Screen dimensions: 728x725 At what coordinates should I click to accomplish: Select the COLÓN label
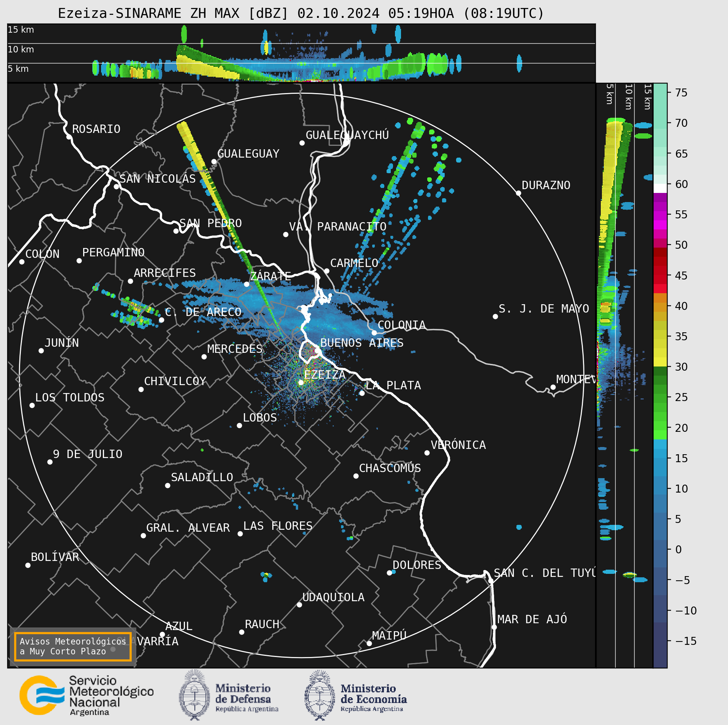43,254
